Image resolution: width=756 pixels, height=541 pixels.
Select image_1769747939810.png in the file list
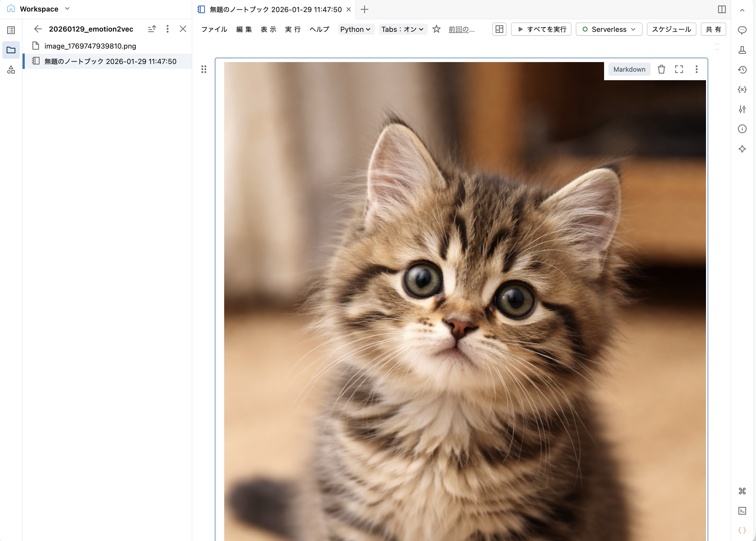[x=90, y=46]
